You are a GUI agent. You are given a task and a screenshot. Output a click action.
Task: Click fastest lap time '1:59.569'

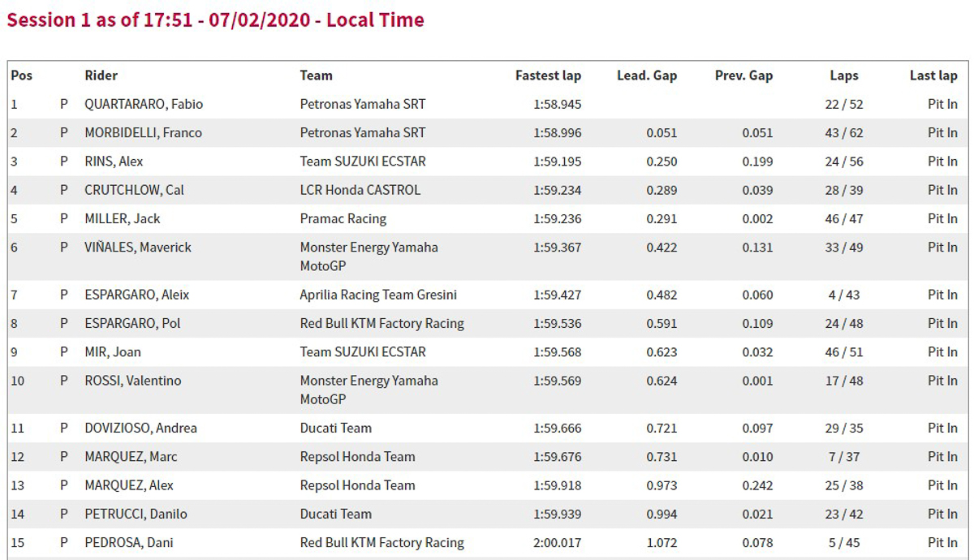[x=558, y=380]
